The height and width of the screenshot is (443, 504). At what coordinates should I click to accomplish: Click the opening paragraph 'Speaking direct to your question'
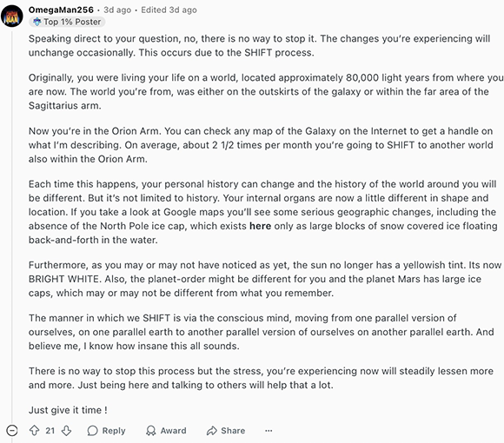(x=260, y=45)
